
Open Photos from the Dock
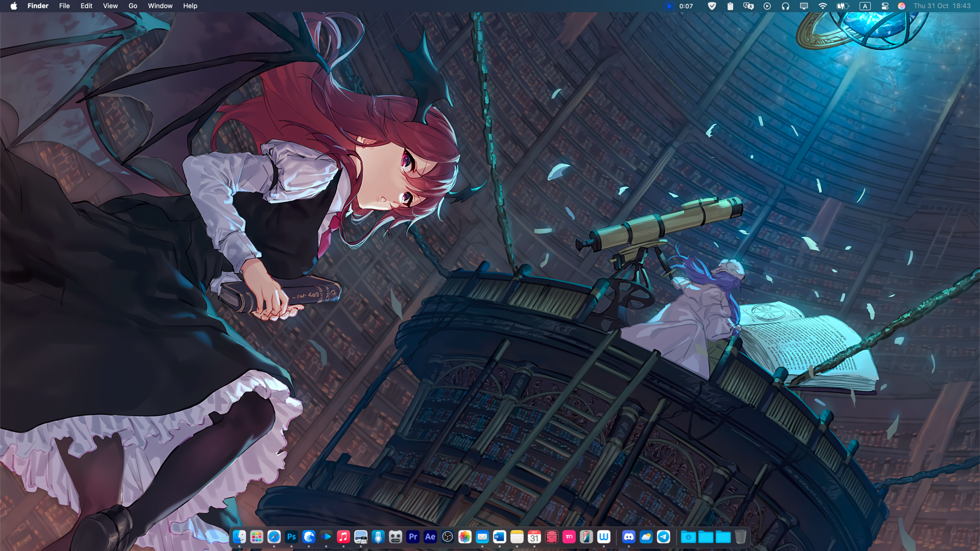click(x=465, y=537)
